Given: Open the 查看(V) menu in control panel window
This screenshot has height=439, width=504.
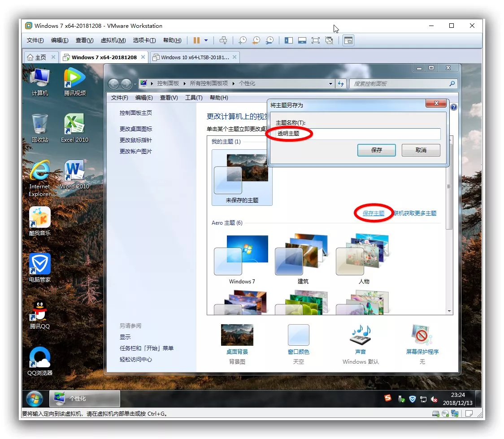Looking at the screenshot, I should click(x=169, y=97).
